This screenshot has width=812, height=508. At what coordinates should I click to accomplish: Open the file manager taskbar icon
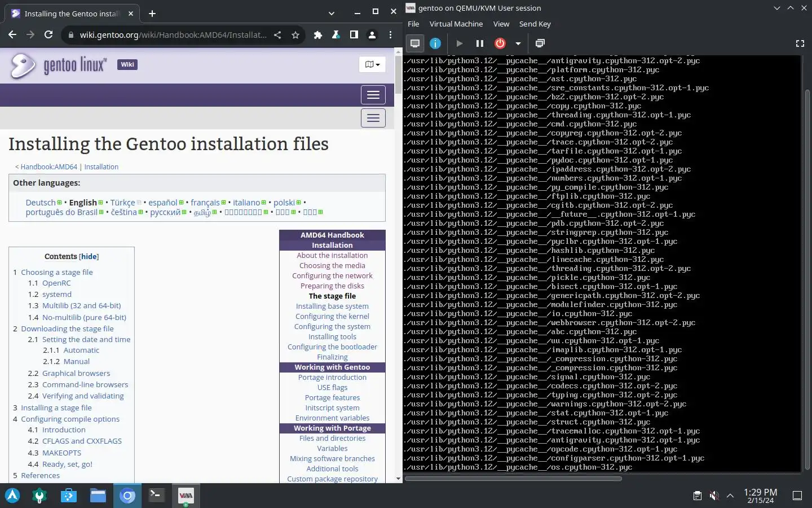98,496
